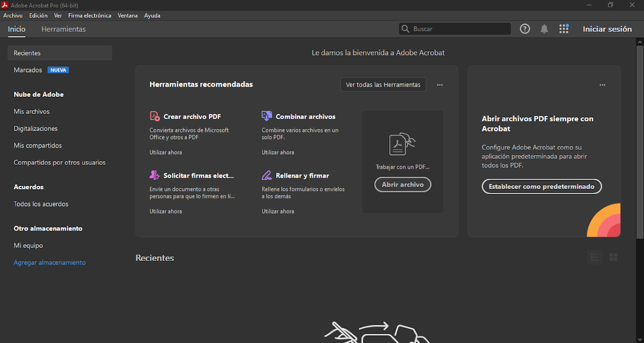Click Agregar almacenamiento link
Screen dimensions: 644x343
point(50,262)
